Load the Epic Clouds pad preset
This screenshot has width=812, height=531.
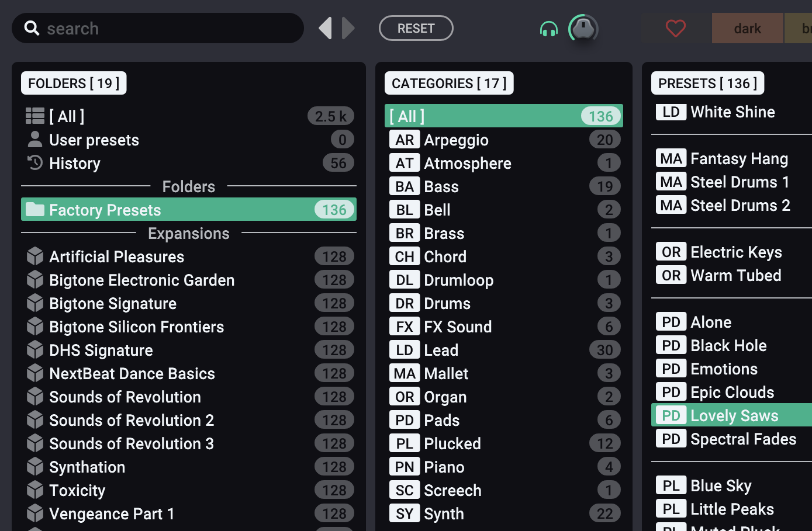pyautogui.click(x=732, y=392)
